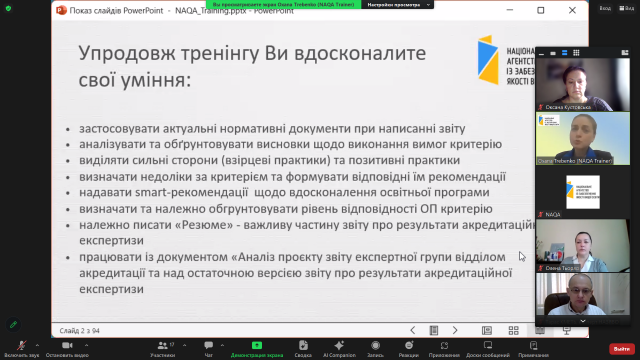Go to previous slide arrow
640x360 pixels.
[413, 330]
